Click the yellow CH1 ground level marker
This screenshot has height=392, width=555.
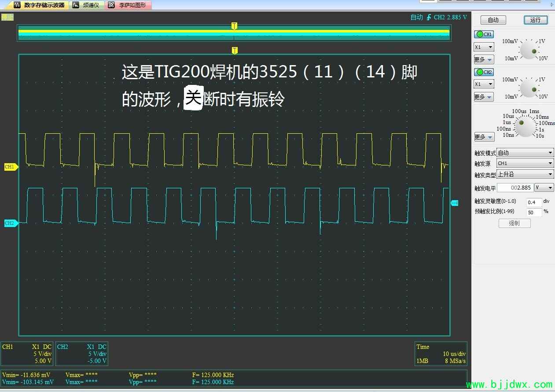click(x=10, y=167)
